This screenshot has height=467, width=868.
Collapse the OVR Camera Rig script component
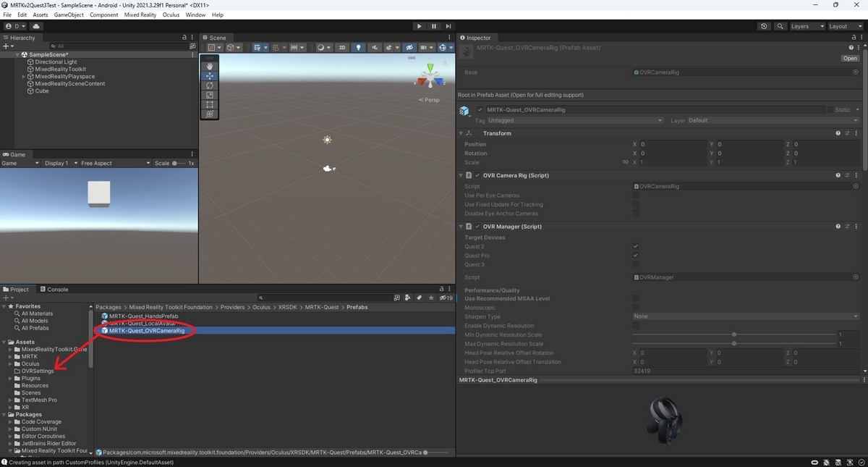461,175
